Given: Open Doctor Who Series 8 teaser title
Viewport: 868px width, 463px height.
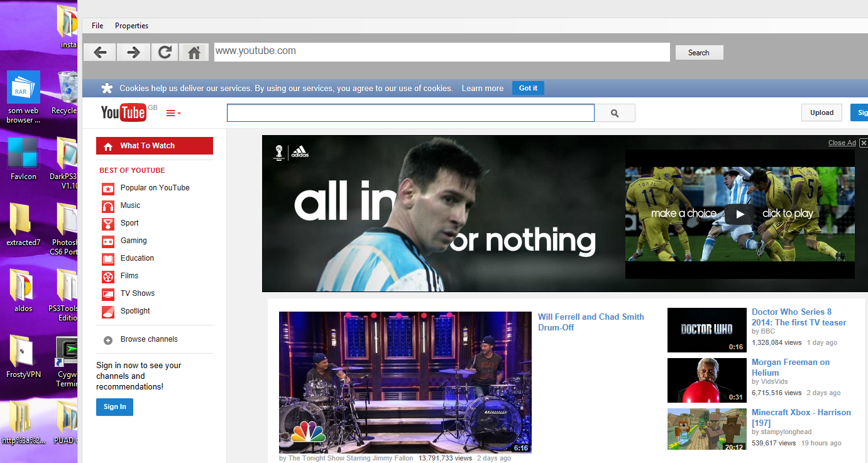Looking at the screenshot, I should 799,317.
